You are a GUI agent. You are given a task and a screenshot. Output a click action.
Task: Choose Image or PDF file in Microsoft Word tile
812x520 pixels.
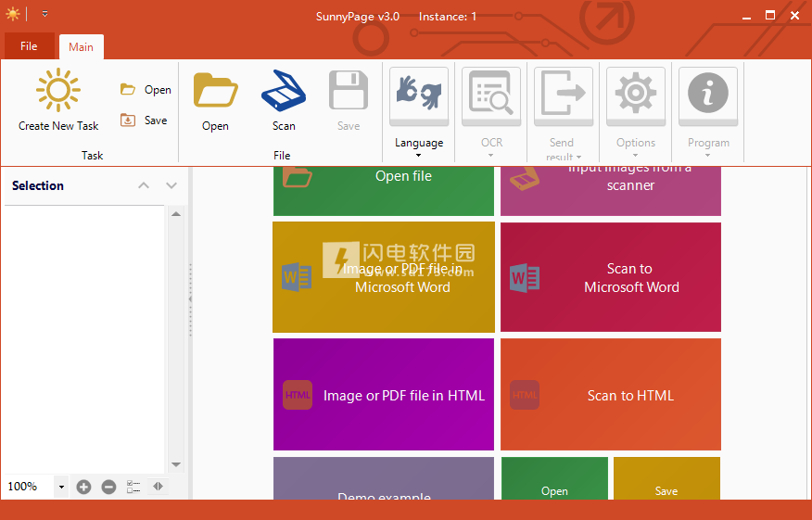pos(384,277)
